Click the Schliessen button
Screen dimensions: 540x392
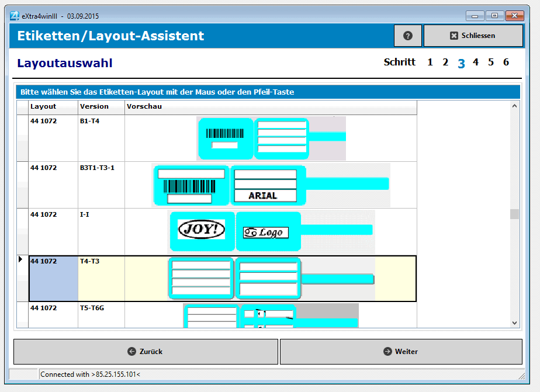pos(473,36)
